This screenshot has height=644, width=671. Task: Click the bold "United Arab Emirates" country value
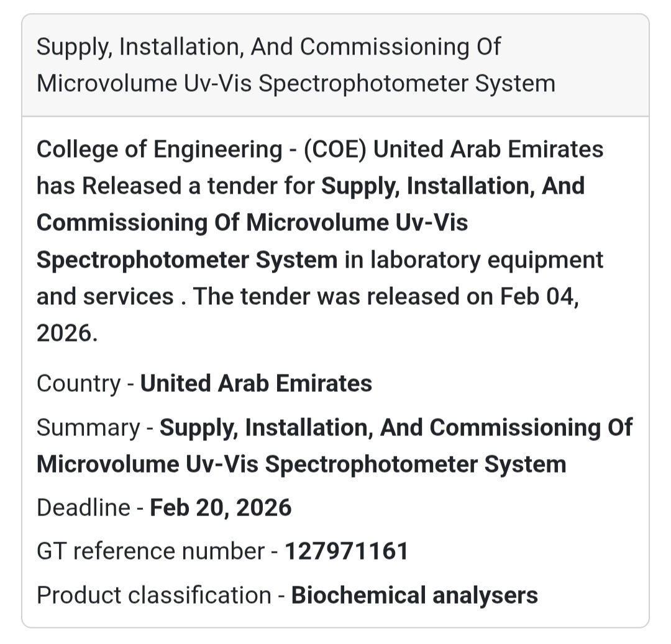(256, 384)
